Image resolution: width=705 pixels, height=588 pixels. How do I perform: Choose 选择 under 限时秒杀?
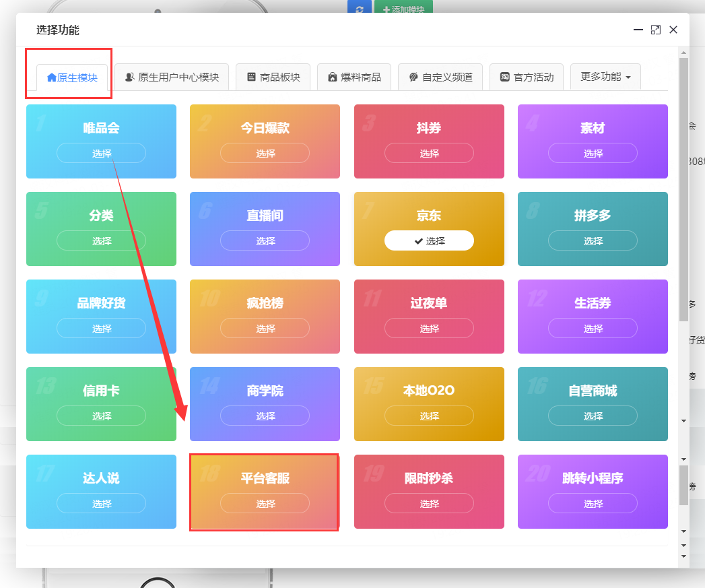coord(429,503)
